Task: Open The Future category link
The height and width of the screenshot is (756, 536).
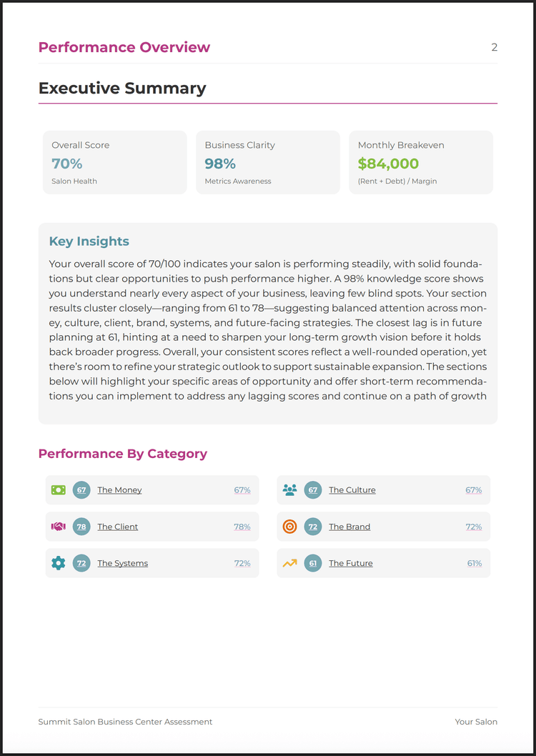Action: coord(350,563)
